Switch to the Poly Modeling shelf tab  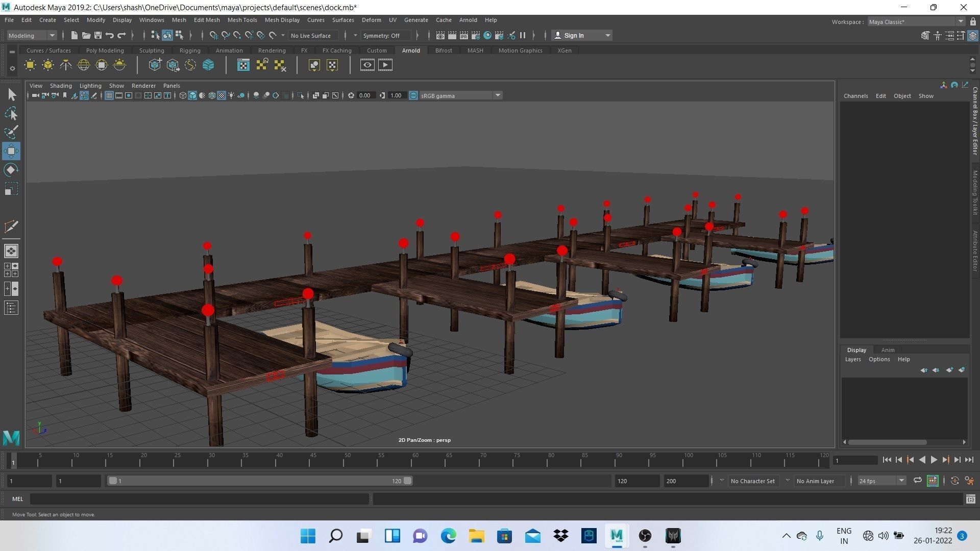pyautogui.click(x=105, y=50)
